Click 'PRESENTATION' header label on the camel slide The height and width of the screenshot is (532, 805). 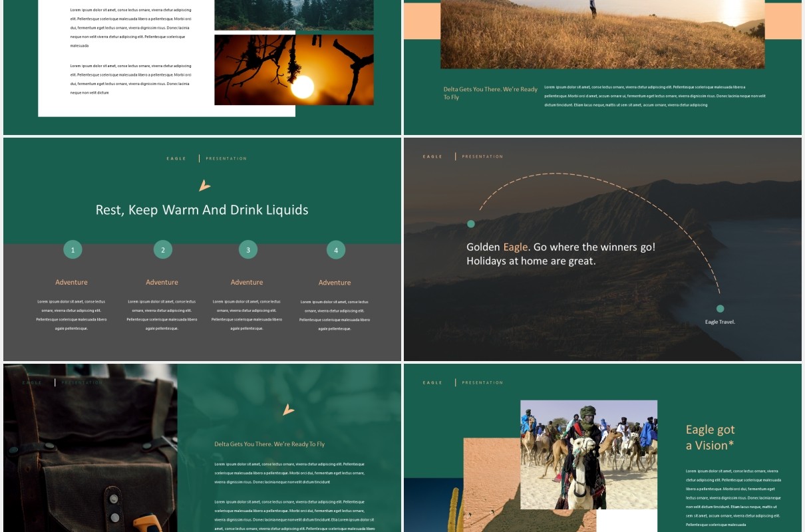pos(482,382)
